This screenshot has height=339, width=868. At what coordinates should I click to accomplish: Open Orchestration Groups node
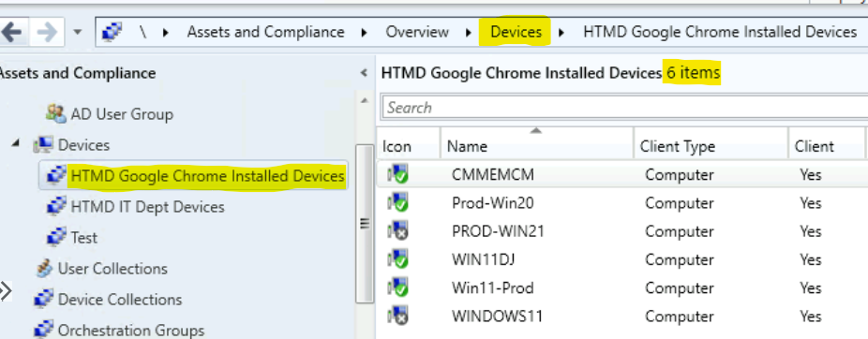point(131,331)
